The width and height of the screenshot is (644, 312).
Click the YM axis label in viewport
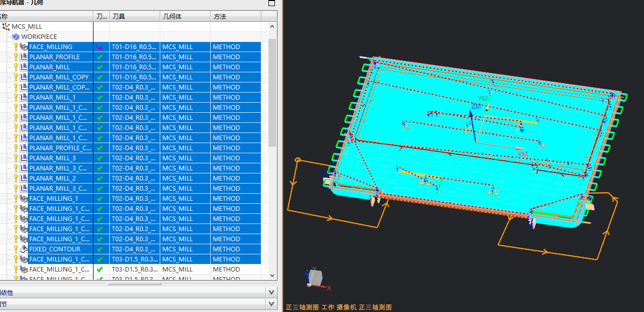coord(483,98)
